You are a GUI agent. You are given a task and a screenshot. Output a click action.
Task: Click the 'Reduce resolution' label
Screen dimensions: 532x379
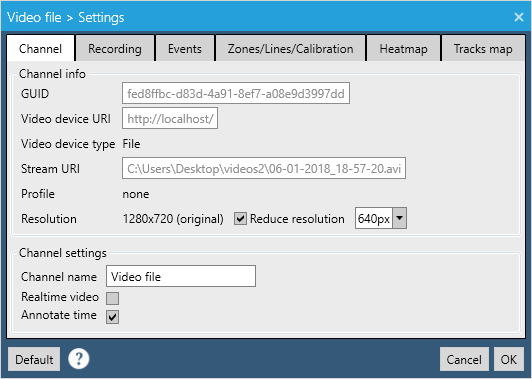(x=297, y=219)
